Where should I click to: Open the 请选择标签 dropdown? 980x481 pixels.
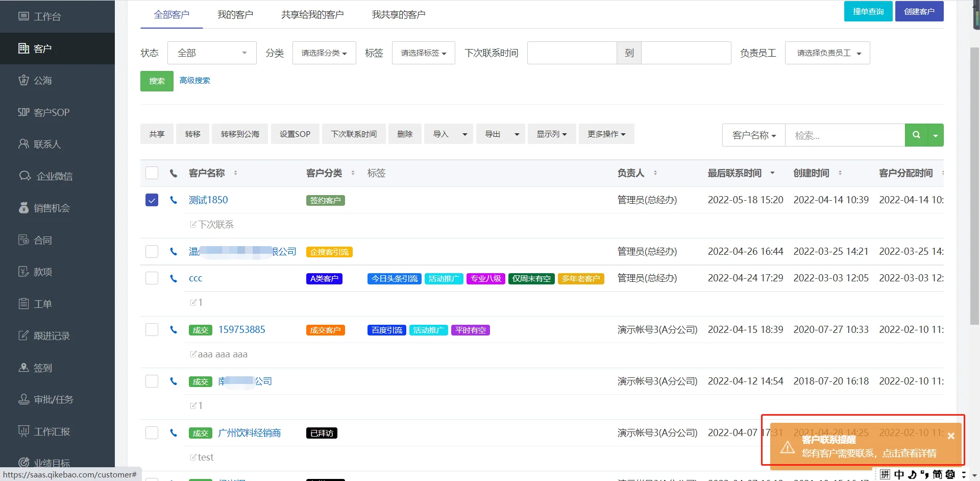coord(423,53)
